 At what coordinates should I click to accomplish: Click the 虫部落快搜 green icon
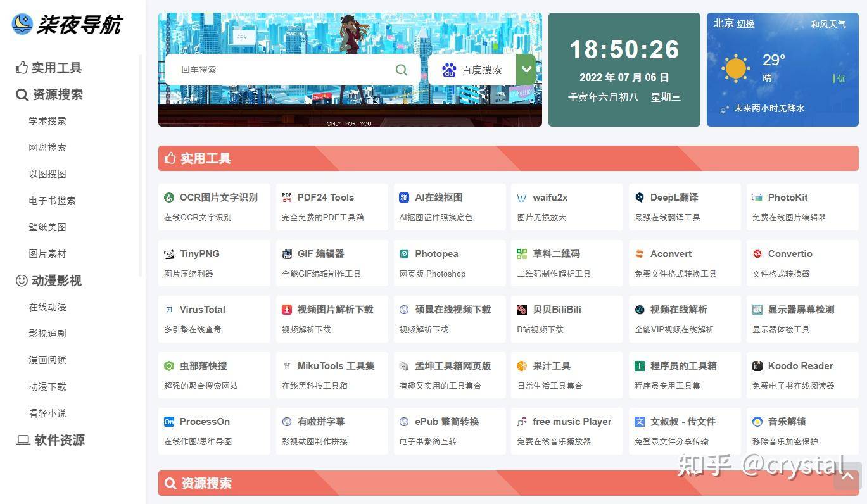click(x=169, y=366)
